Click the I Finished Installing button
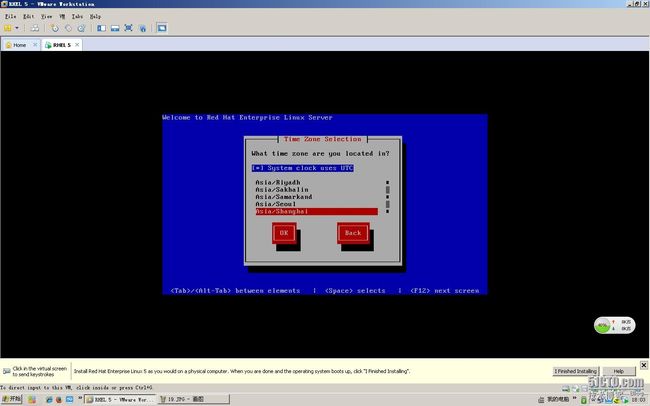Viewport: 650px width, 406px height. (x=576, y=371)
